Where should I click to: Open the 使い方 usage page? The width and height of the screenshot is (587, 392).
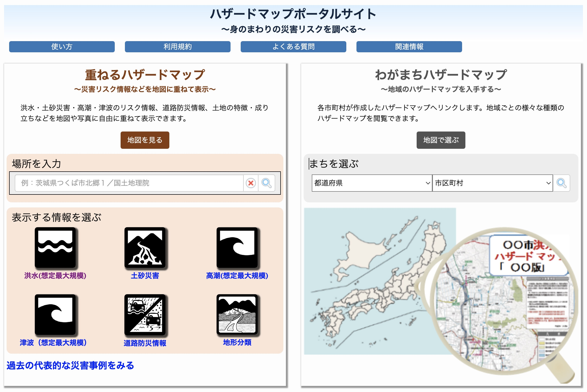coord(61,47)
